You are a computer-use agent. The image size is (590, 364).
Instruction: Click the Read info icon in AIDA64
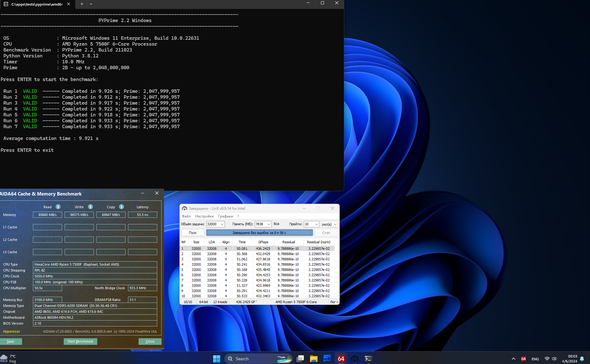58,207
